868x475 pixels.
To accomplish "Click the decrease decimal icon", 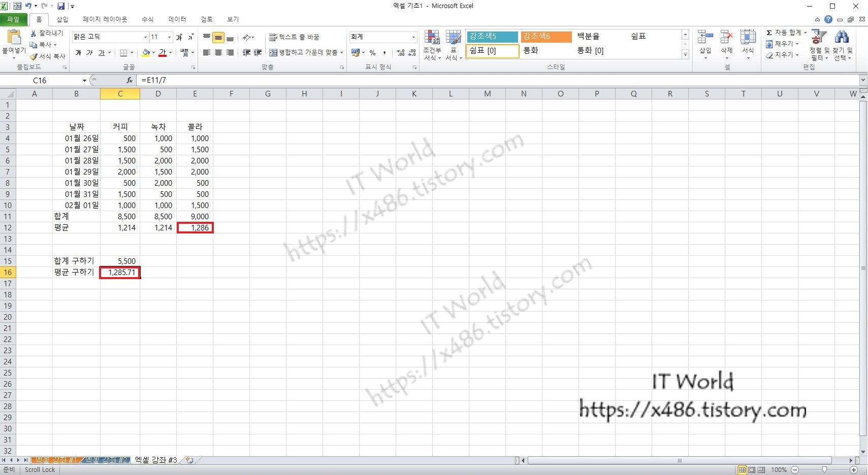I will (x=412, y=53).
